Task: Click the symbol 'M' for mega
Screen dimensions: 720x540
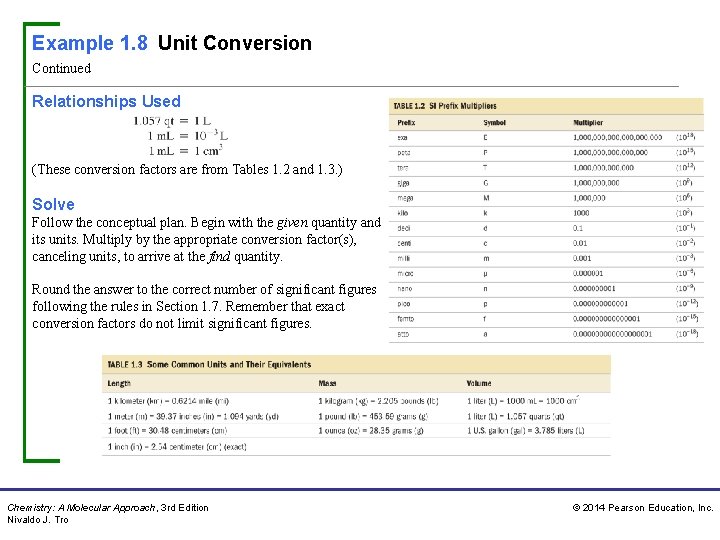Action: 486,198
